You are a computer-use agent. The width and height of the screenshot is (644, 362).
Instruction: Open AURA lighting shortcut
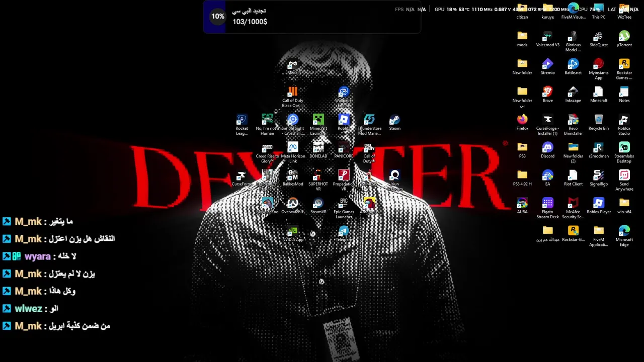point(522,206)
